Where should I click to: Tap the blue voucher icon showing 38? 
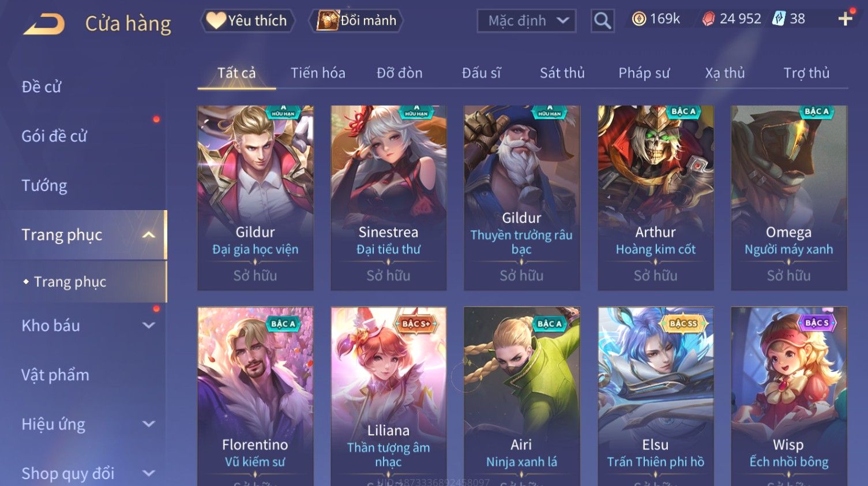[779, 18]
